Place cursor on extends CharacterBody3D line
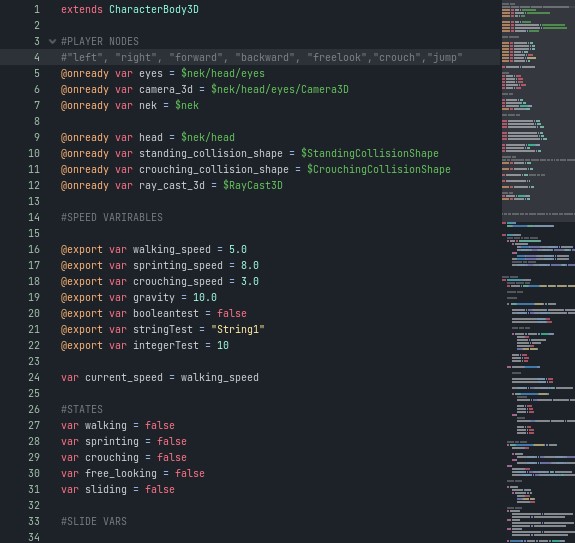The image size is (575, 543). [x=130, y=9]
